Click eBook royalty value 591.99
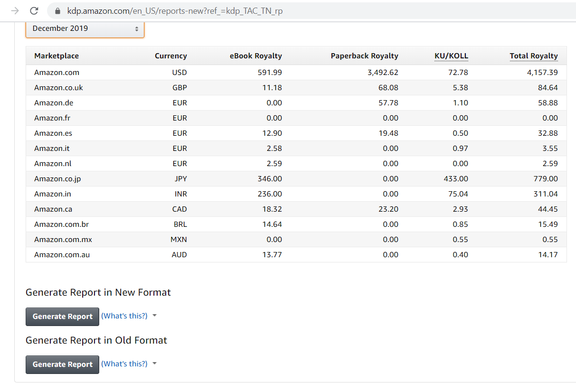This screenshot has width=576, height=392. (270, 73)
